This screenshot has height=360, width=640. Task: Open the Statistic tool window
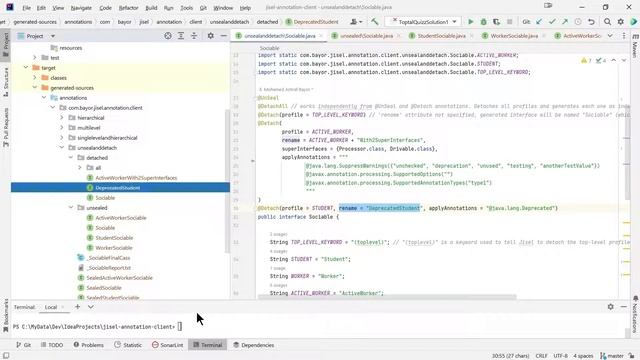coord(128,345)
